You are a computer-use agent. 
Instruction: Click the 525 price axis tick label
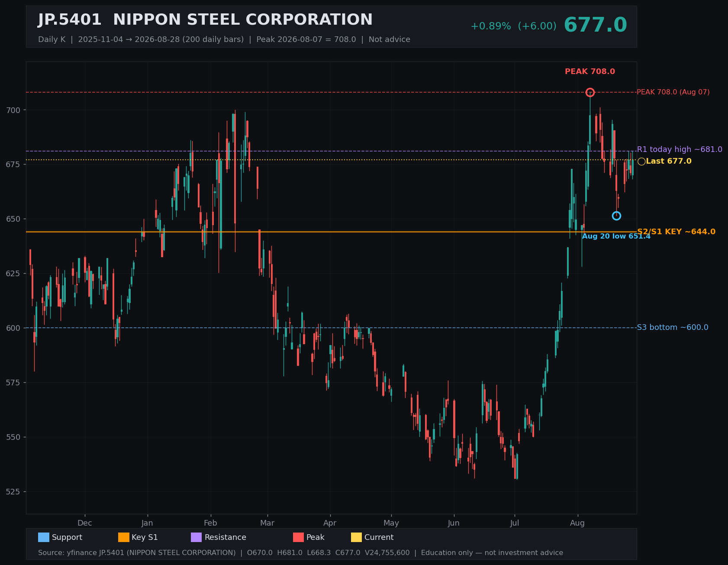click(x=13, y=492)
